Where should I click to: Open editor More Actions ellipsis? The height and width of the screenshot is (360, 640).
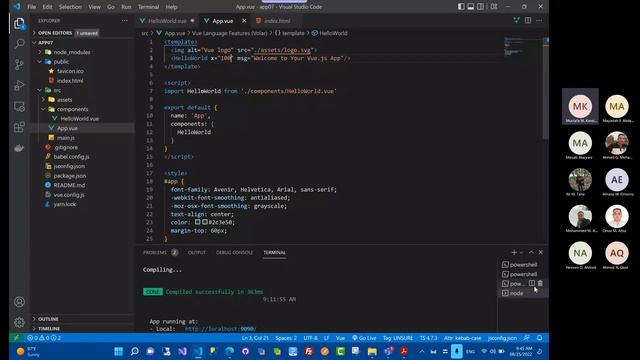539,20
